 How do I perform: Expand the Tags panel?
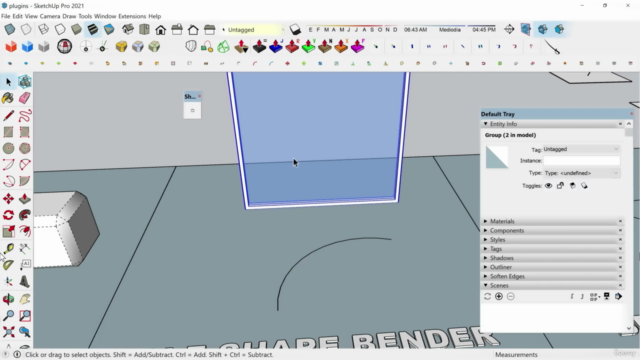[x=553, y=249]
